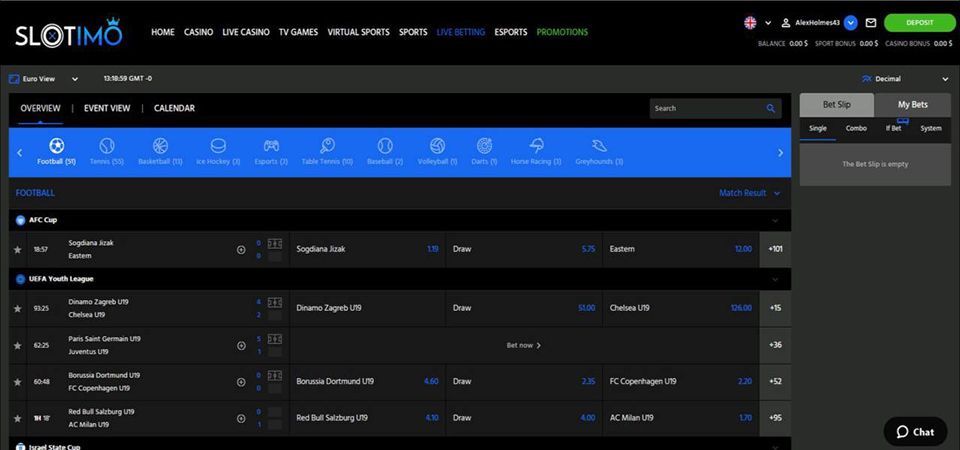Image resolution: width=960 pixels, height=450 pixels.
Task: Select the Darts sport icon
Action: (x=484, y=146)
